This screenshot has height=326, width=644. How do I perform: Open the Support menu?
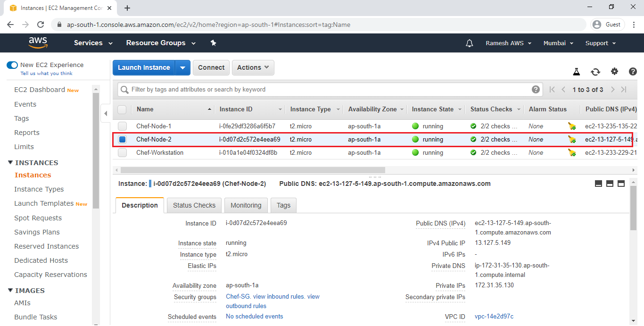[x=601, y=43]
